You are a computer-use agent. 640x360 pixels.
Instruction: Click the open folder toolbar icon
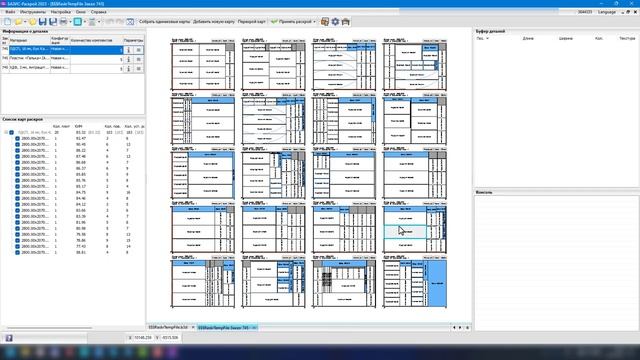[x=18, y=22]
